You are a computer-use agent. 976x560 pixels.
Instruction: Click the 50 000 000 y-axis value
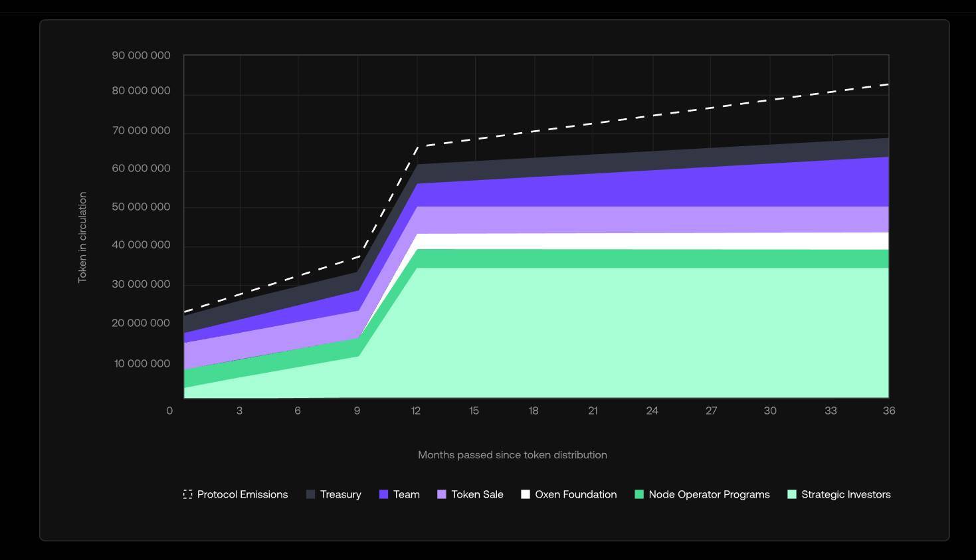coord(142,207)
